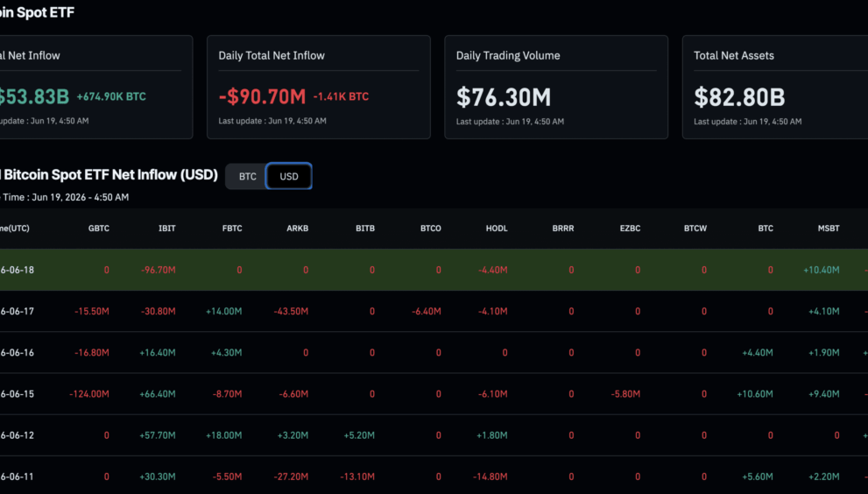Select the USD toggle option

289,176
